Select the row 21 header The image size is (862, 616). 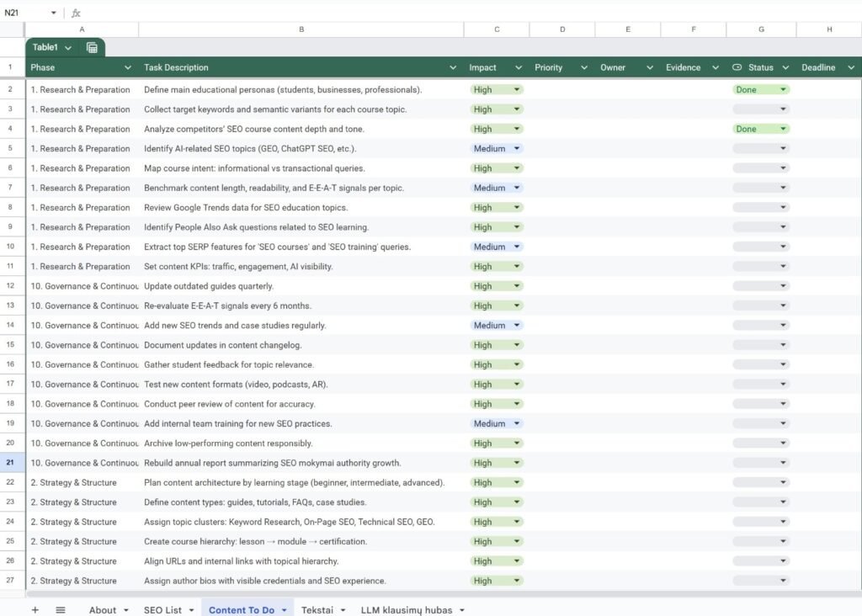[x=11, y=463]
